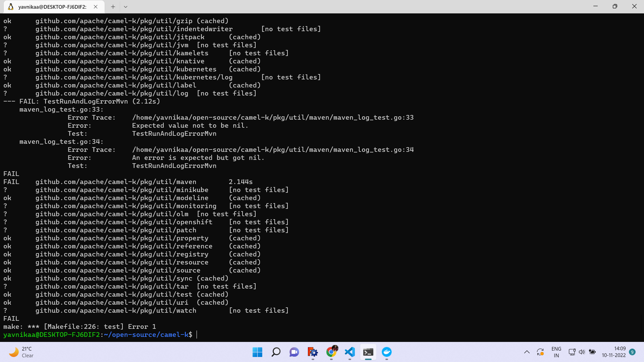Click the weather widget showing 21°C Clear
The width and height of the screenshot is (644, 362).
pos(20,352)
